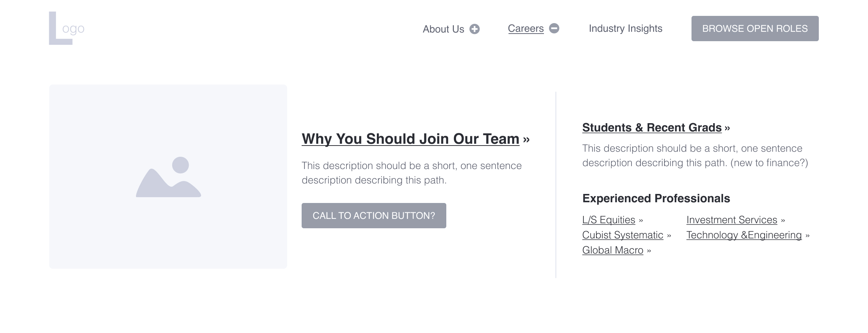Select Industry Insights in the navigation

(626, 29)
